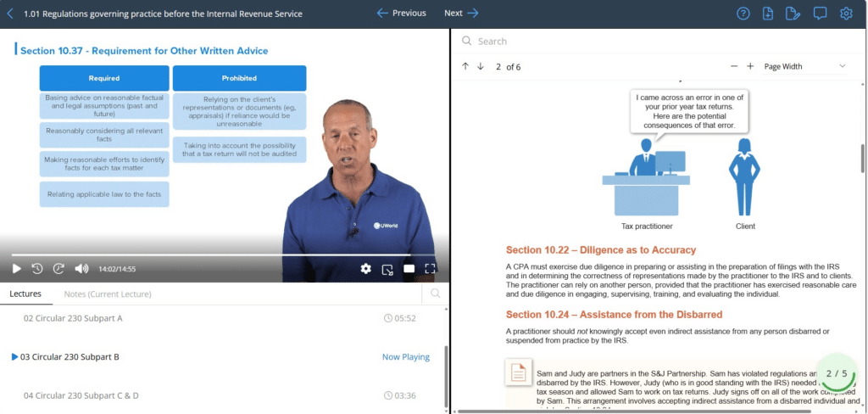
Task: Open the feedback chat bubble icon
Action: click(820, 14)
